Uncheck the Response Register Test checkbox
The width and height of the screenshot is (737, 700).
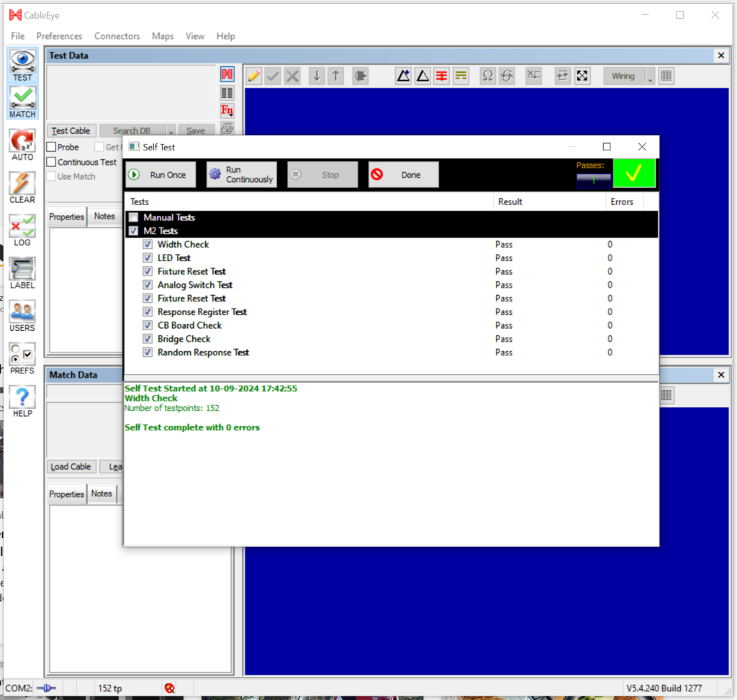click(x=148, y=312)
